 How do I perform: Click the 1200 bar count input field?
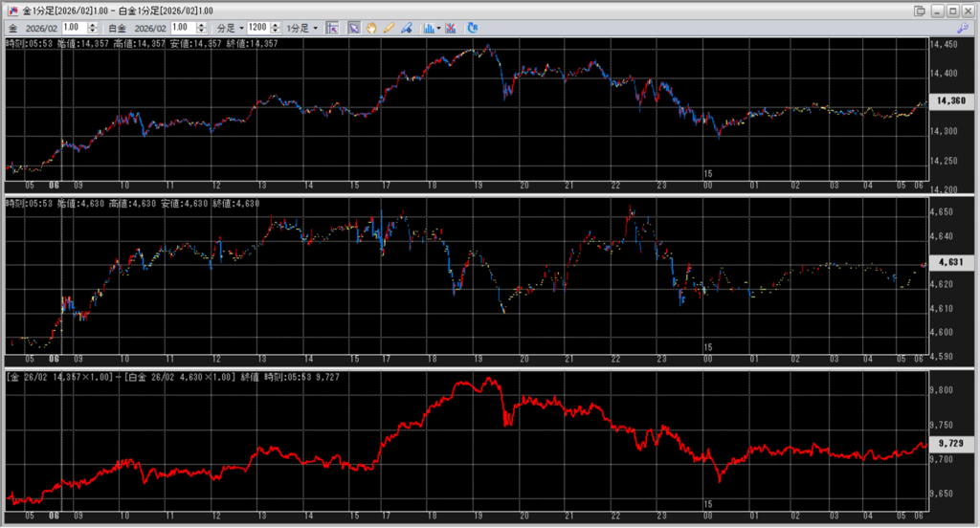[256, 28]
